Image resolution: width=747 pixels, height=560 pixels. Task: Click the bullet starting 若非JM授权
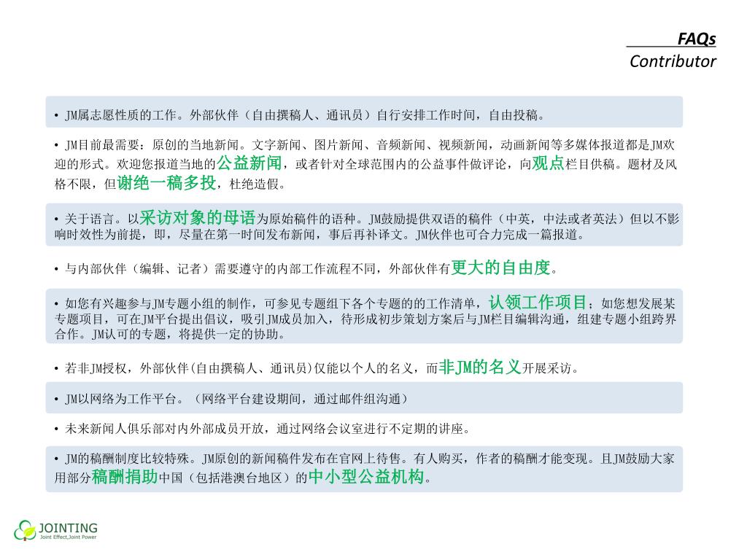316,367
